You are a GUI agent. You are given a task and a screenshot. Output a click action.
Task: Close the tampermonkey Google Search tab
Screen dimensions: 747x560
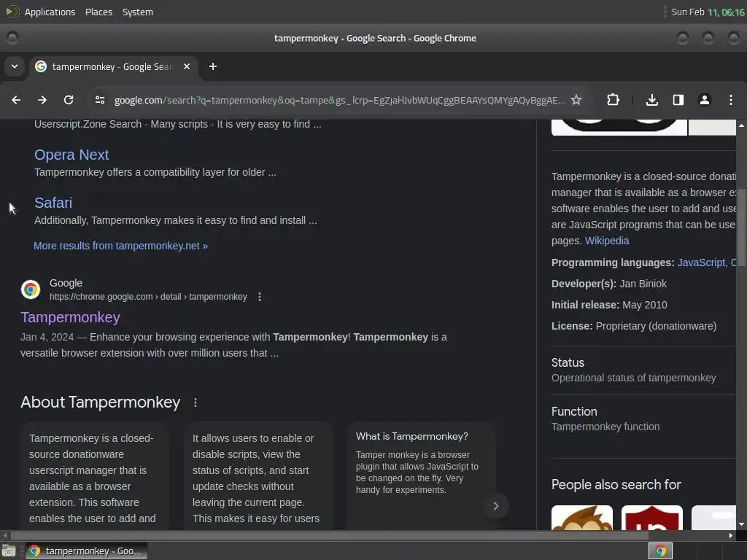[187, 66]
